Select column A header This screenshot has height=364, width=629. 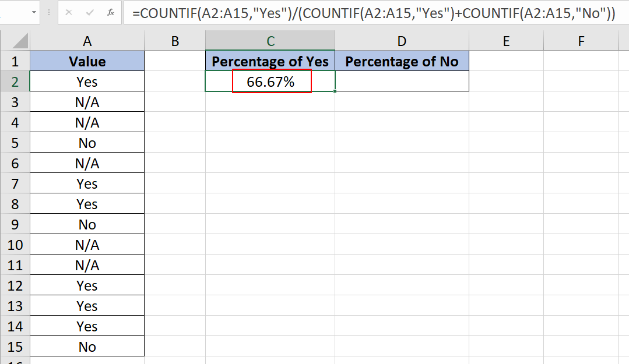tap(87, 40)
